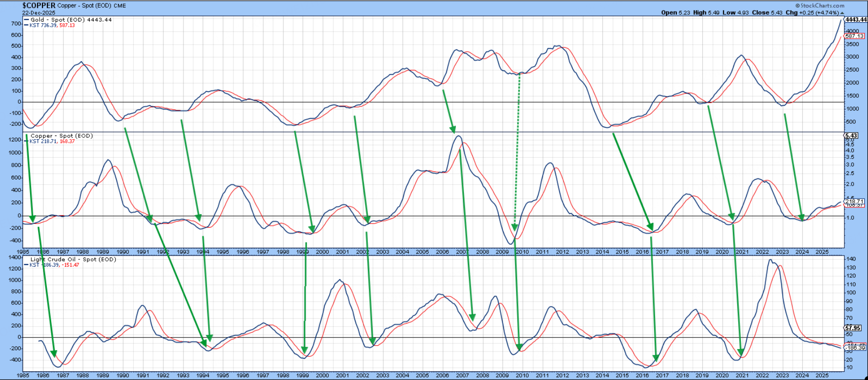The image size is (868, 380).
Task: Click the red 587.13 KST signal tag
Action: pos(854,36)
